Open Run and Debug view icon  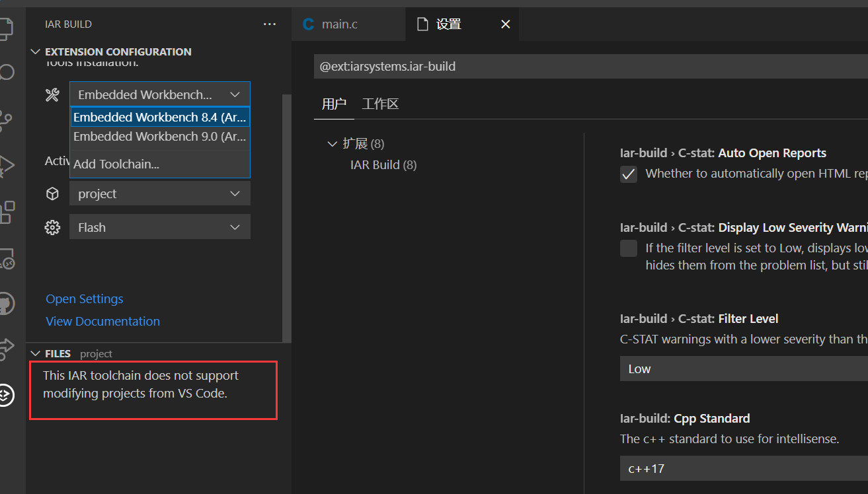pyautogui.click(x=5, y=166)
